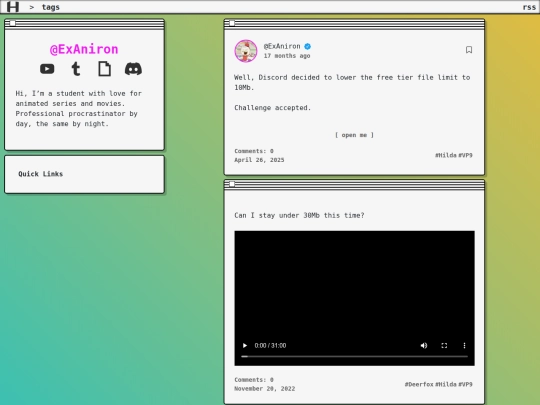Expand the post with [ open me ]
540x405 pixels.
pos(354,135)
